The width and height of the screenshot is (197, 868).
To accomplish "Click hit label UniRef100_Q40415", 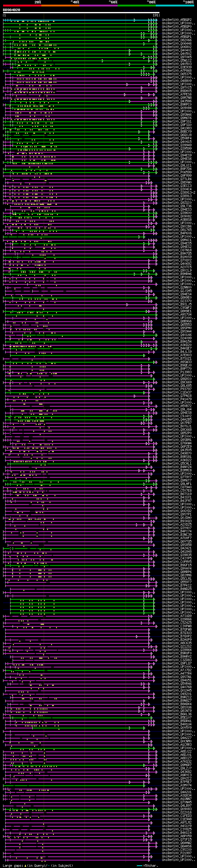I will 176,142.
